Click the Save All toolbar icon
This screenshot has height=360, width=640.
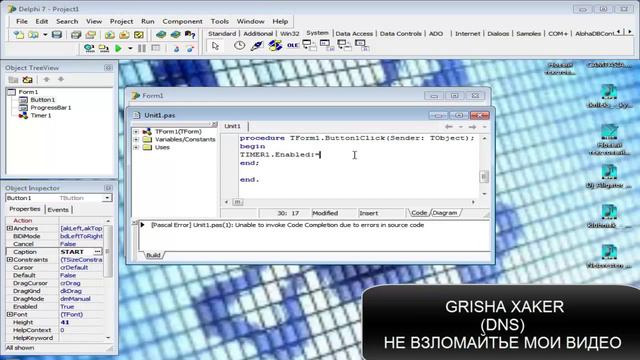[76, 35]
